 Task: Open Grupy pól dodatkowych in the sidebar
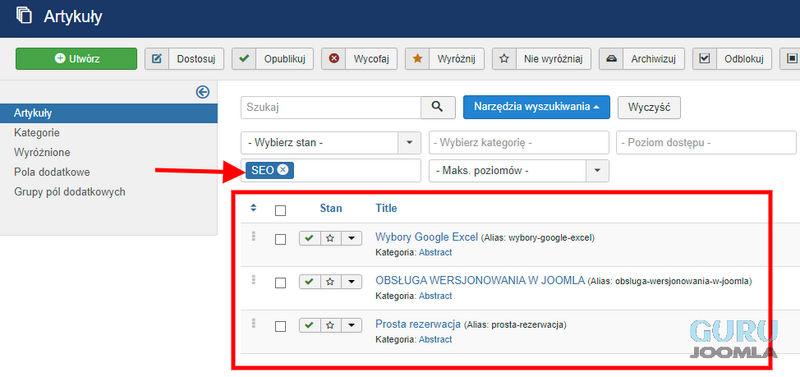[x=70, y=192]
